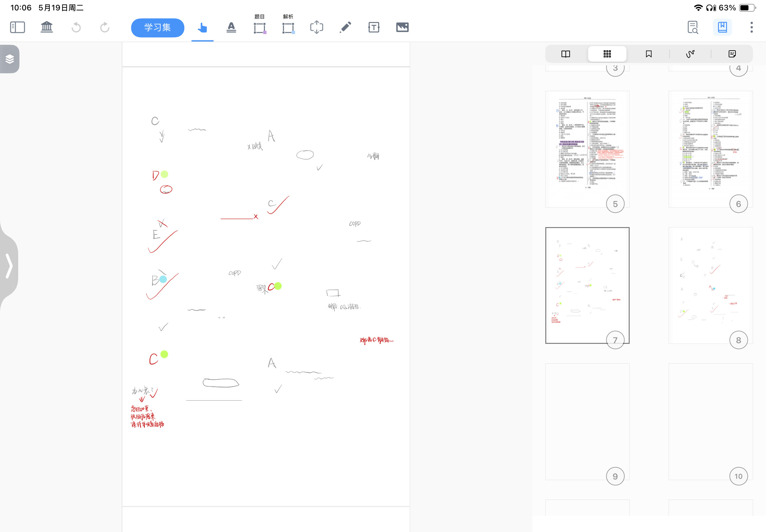This screenshot has height=532, width=766.
Task: Redo the last undone action
Action: click(105, 27)
